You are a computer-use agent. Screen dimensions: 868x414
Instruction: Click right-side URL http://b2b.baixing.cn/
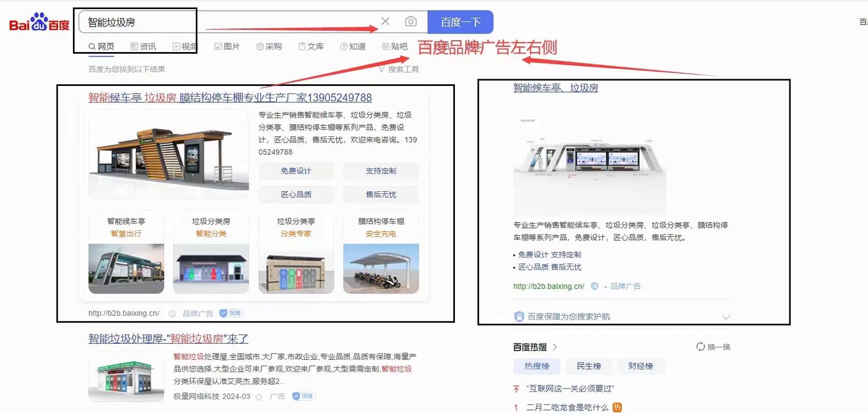click(549, 286)
